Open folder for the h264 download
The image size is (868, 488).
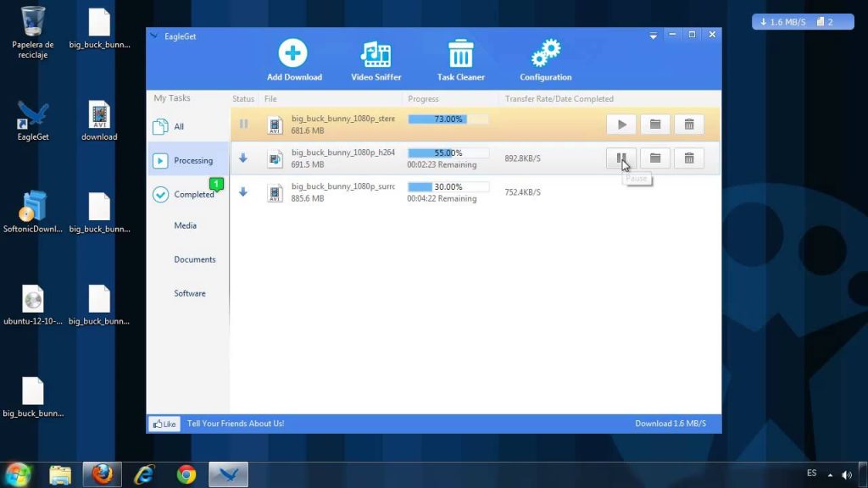pos(655,158)
